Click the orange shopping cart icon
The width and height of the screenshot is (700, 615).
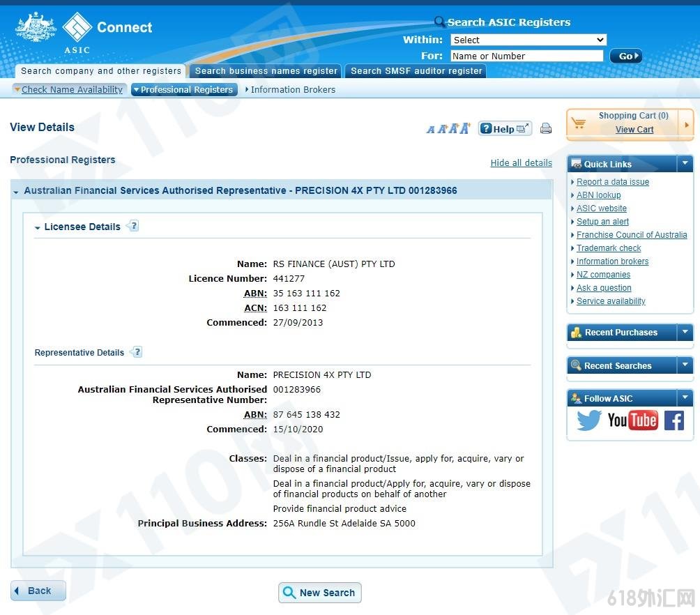[579, 123]
